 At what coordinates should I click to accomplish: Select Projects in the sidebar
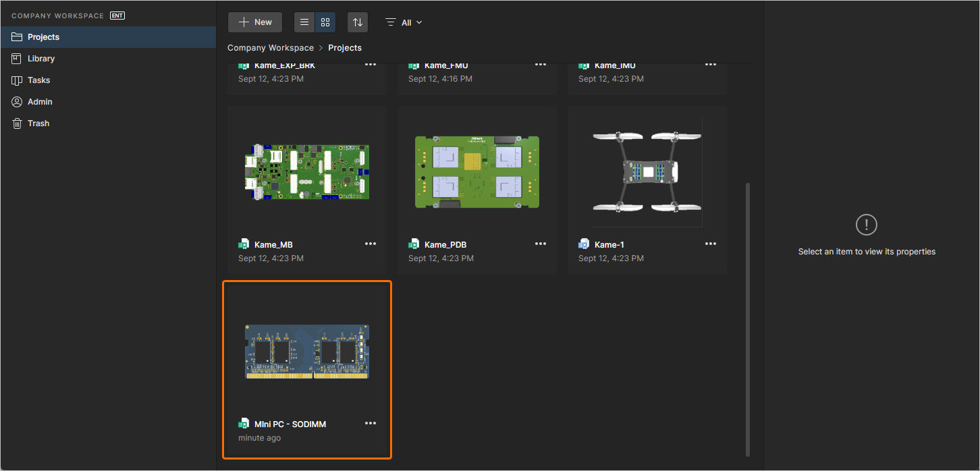(x=43, y=37)
